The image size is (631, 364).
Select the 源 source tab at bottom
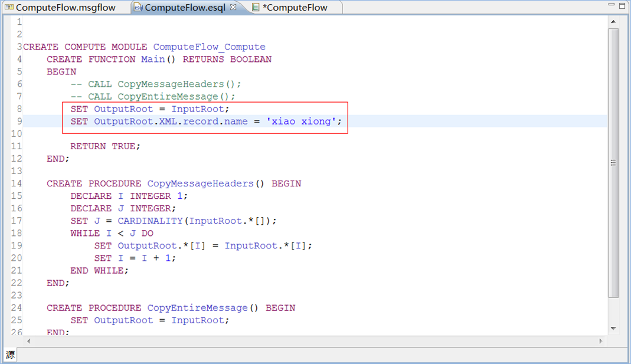pyautogui.click(x=11, y=355)
